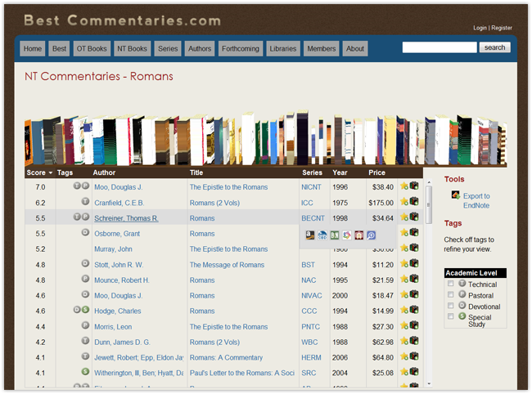Open the Forthcoming menu tab
The width and height of the screenshot is (532, 394).
click(x=241, y=48)
